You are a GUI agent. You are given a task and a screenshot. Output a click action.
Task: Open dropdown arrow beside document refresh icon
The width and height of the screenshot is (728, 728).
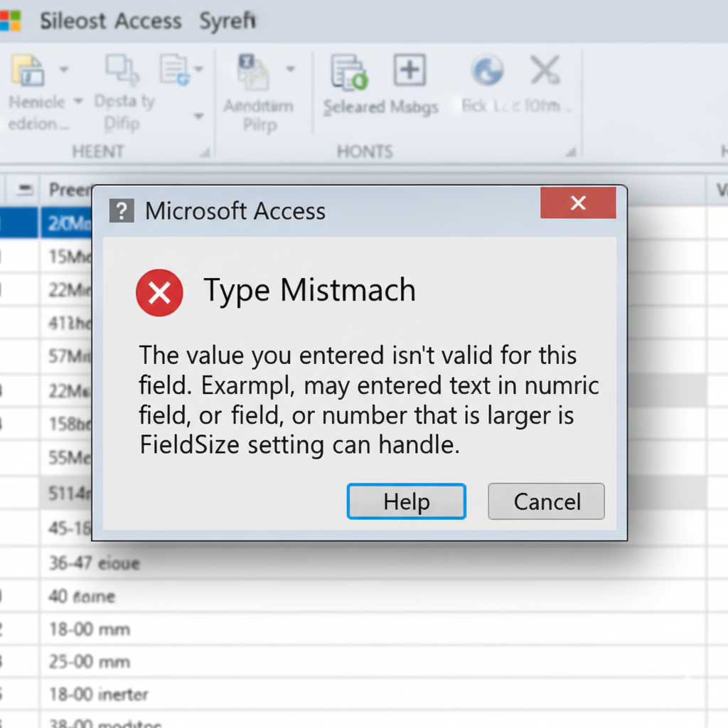point(198,70)
